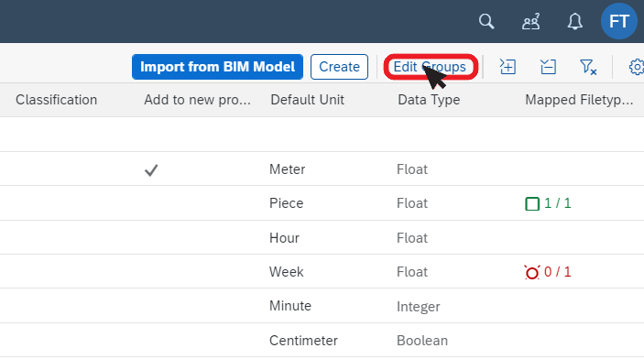This screenshot has width=644, height=359.
Task: Open the notifications bell
Action: 575,21
